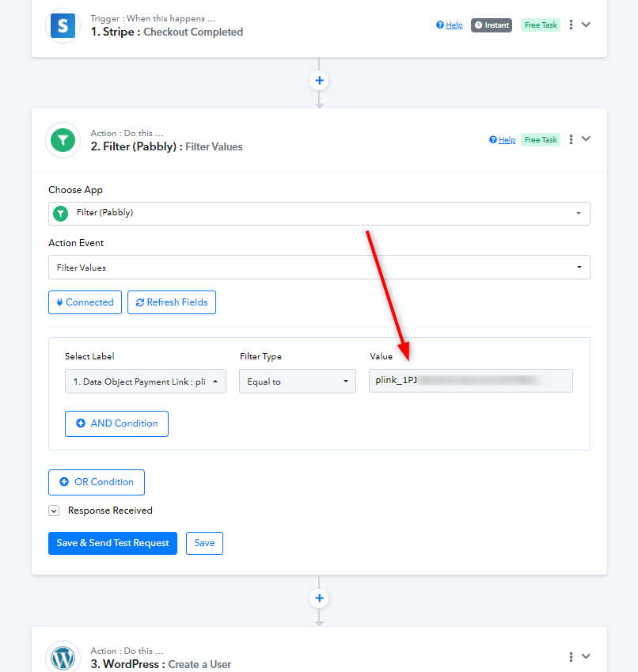Open three-dot menu for WordPress step
Screen dimensions: 638x672
point(571,657)
